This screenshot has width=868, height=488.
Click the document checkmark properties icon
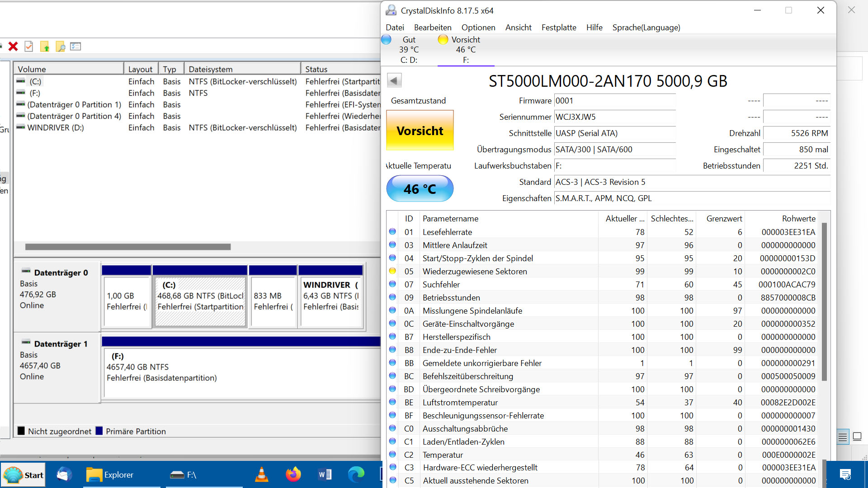pyautogui.click(x=28, y=47)
